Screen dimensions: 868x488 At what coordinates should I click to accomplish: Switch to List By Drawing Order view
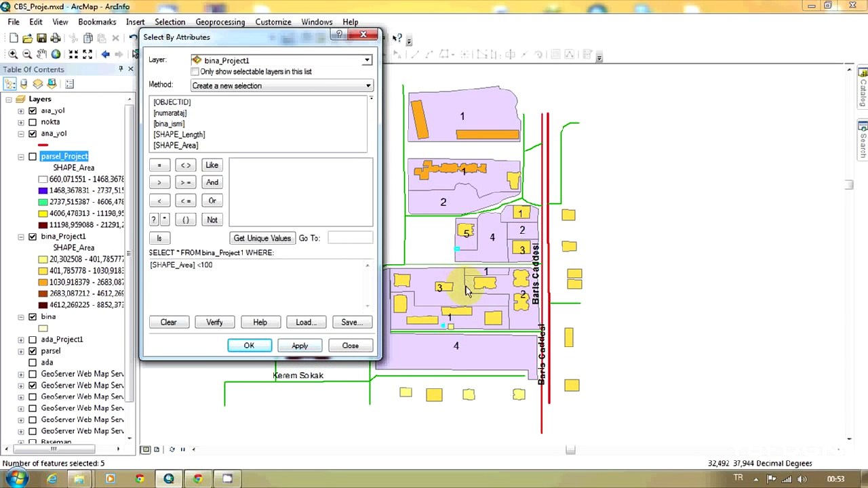coord(9,84)
